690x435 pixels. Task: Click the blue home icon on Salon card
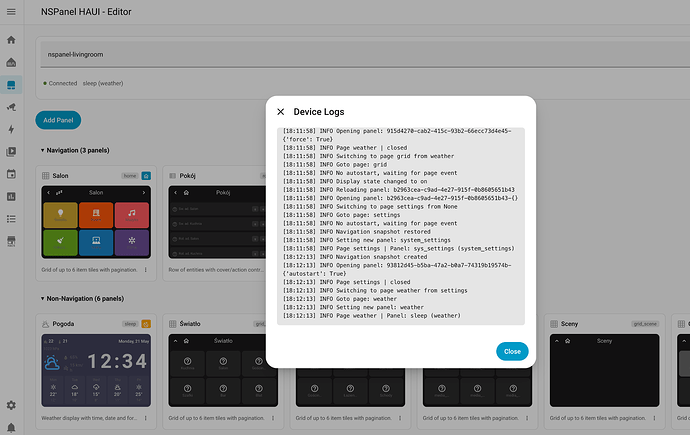tap(146, 176)
